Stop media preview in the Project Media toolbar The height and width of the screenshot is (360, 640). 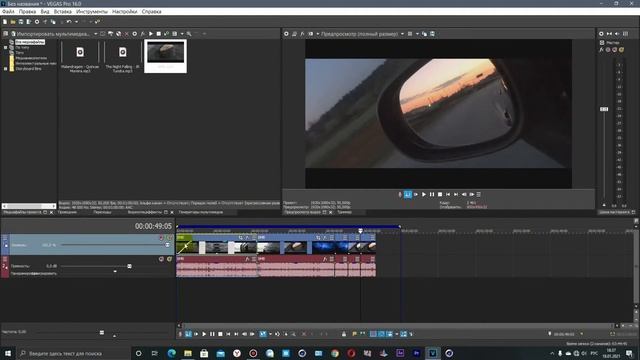(159, 34)
